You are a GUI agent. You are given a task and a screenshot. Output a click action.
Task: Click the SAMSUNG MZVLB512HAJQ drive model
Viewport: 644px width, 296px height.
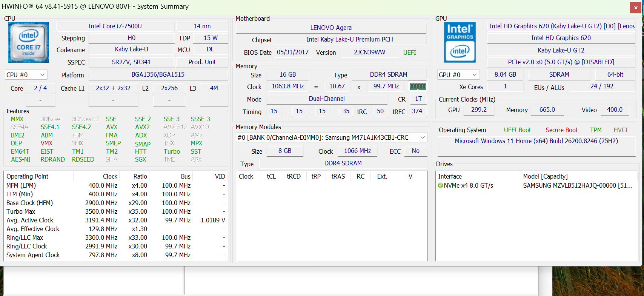[x=578, y=185]
